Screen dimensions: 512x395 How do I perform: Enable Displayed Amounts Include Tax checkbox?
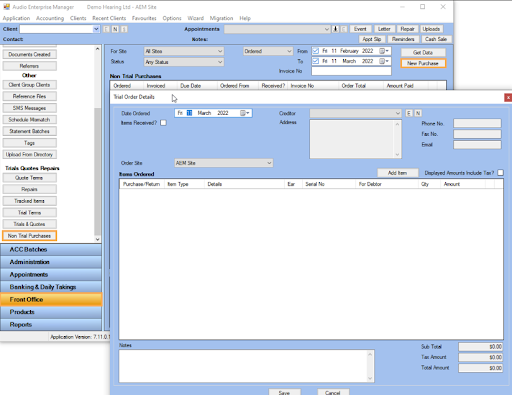[x=500, y=173]
